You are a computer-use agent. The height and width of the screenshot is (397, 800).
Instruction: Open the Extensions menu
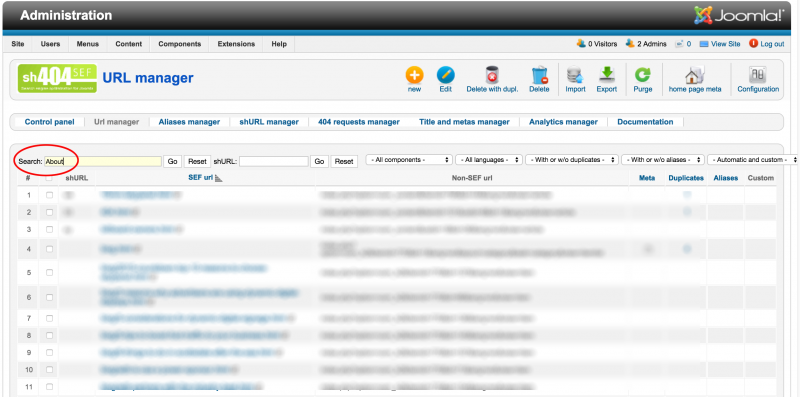236,44
